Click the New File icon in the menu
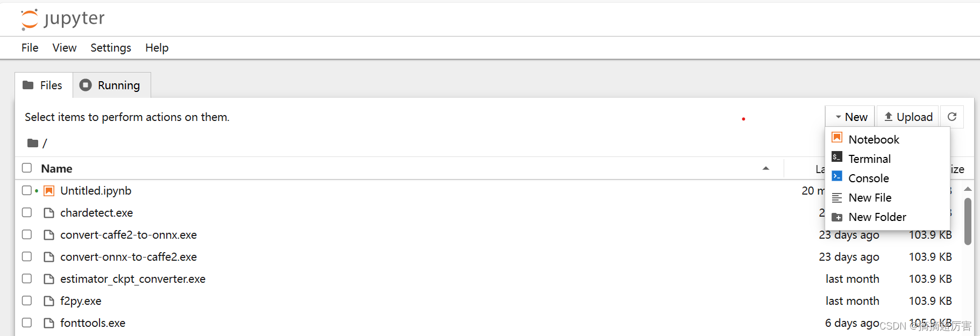This screenshot has width=980, height=336. pyautogui.click(x=837, y=197)
